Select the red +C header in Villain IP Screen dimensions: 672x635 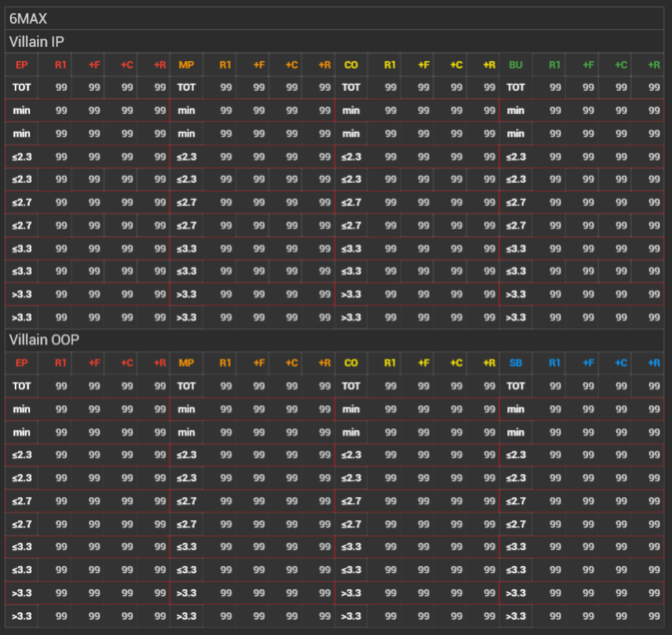(127, 65)
